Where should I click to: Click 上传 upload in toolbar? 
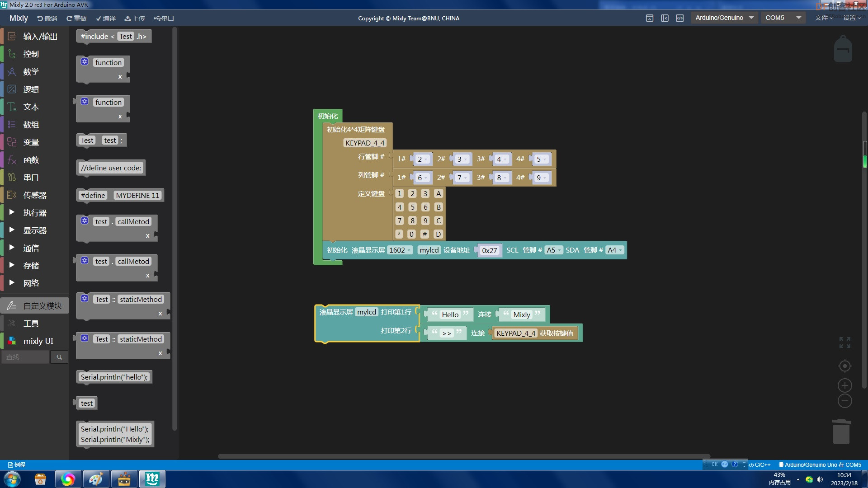(135, 19)
